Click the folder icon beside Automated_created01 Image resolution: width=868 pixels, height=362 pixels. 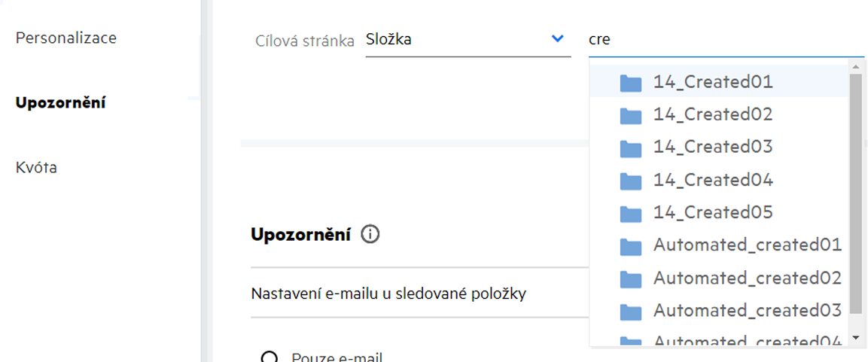[x=630, y=246]
